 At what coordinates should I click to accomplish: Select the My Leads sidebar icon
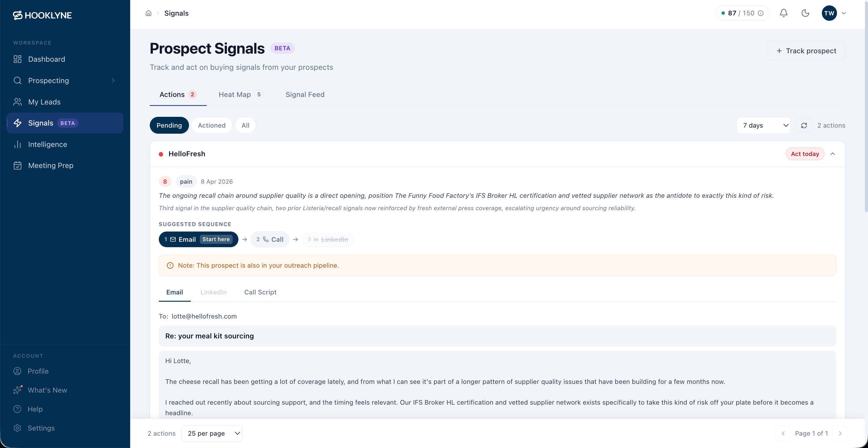pyautogui.click(x=17, y=102)
